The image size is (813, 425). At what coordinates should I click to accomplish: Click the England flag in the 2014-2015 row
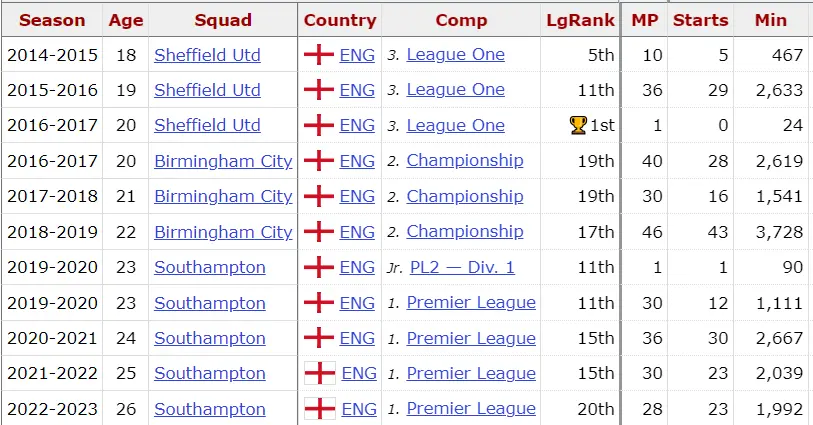point(319,55)
